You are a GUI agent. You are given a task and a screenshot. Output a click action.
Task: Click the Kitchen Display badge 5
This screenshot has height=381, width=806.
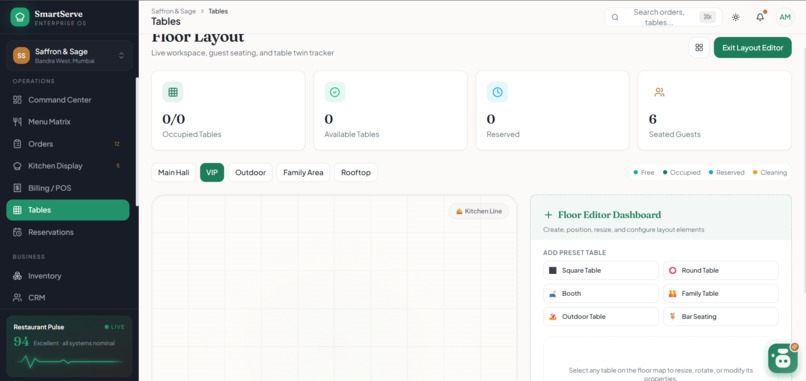click(x=118, y=166)
